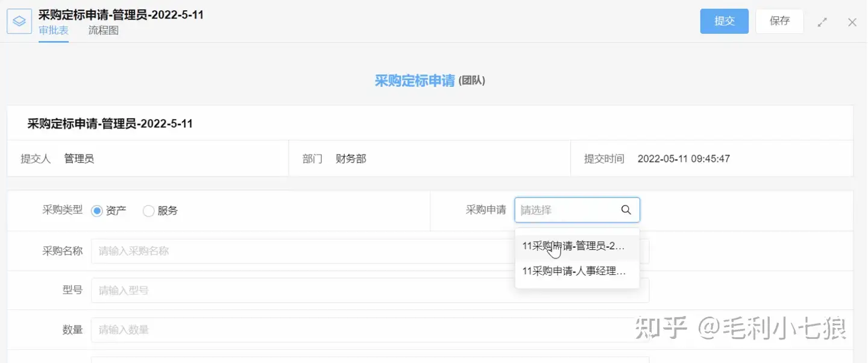Click the 采购定标申请 (团队) heading
The image size is (868, 363).
[x=430, y=81]
